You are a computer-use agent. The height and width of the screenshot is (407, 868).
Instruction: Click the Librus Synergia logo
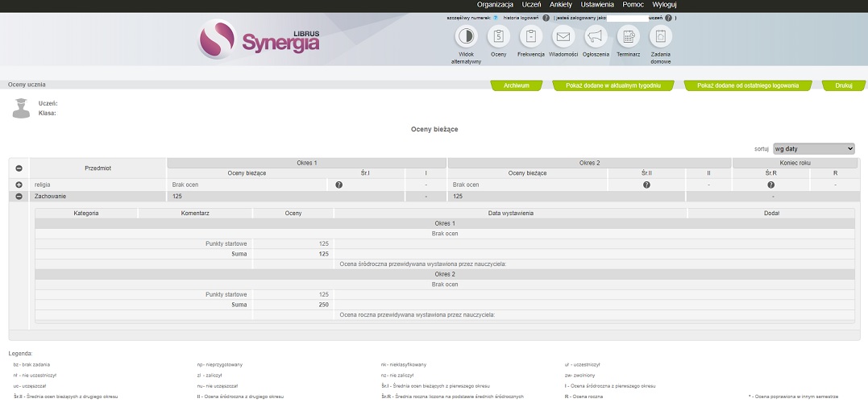pos(259,39)
